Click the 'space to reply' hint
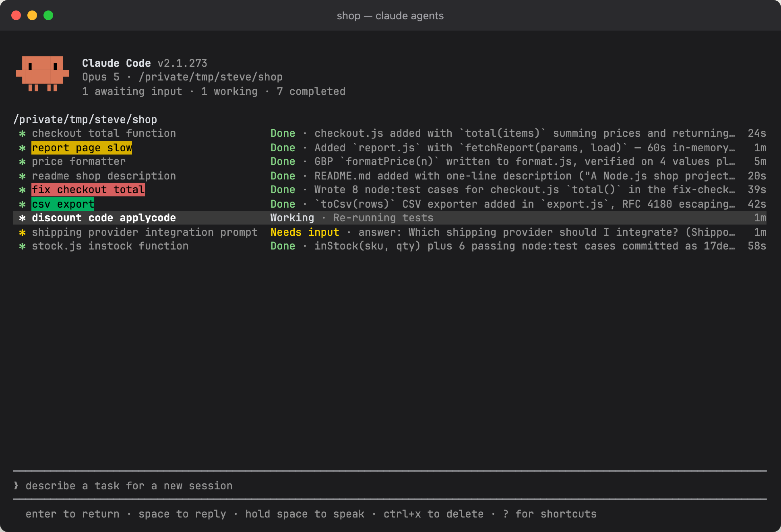Image resolution: width=781 pixels, height=532 pixels. coord(182,514)
